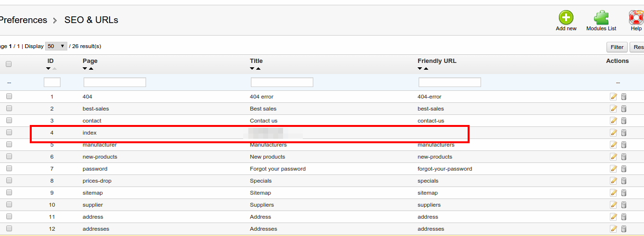644x236 pixels.
Task: Click into the Title filter field
Action: click(x=282, y=82)
